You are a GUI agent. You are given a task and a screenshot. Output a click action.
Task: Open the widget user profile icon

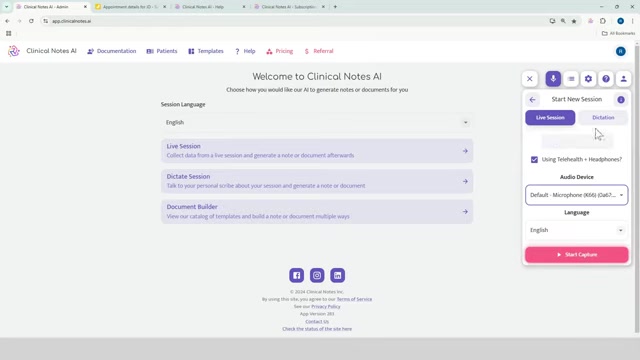623,79
